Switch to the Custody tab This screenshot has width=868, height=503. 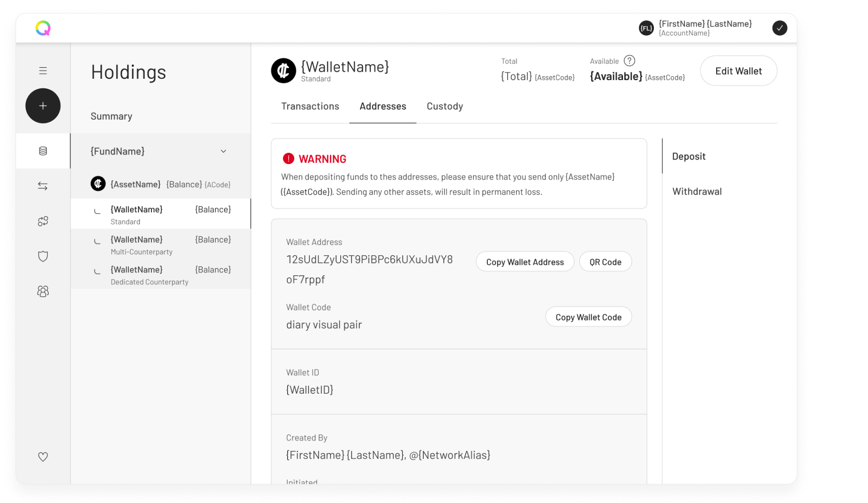tap(445, 106)
